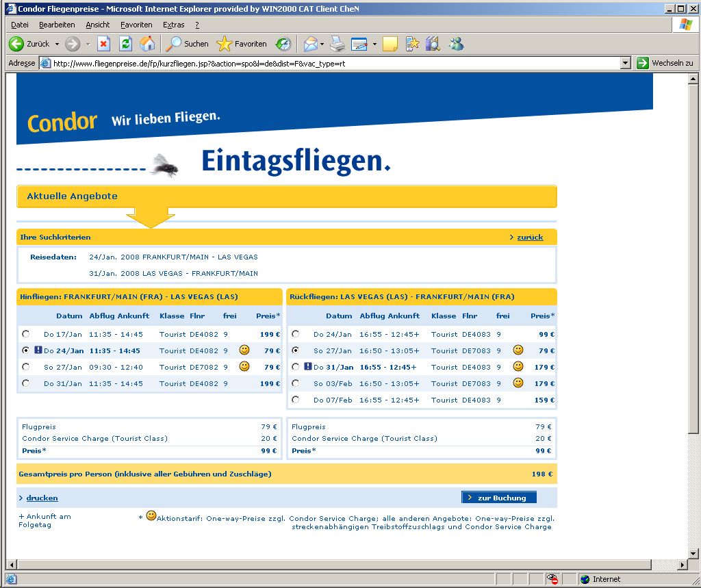
Task: Click the Stop loading toolbar icon
Action: coord(103,44)
